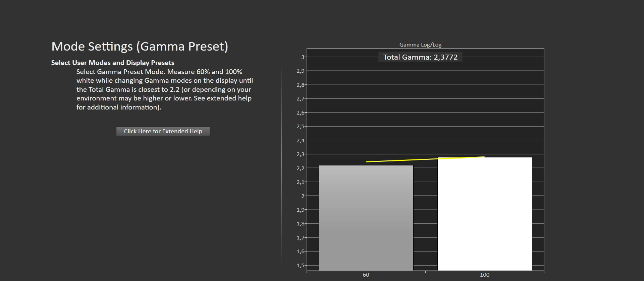Viewport: 644px width, 281px height.
Task: Click the y-axis value '2'
Action: tap(303, 196)
